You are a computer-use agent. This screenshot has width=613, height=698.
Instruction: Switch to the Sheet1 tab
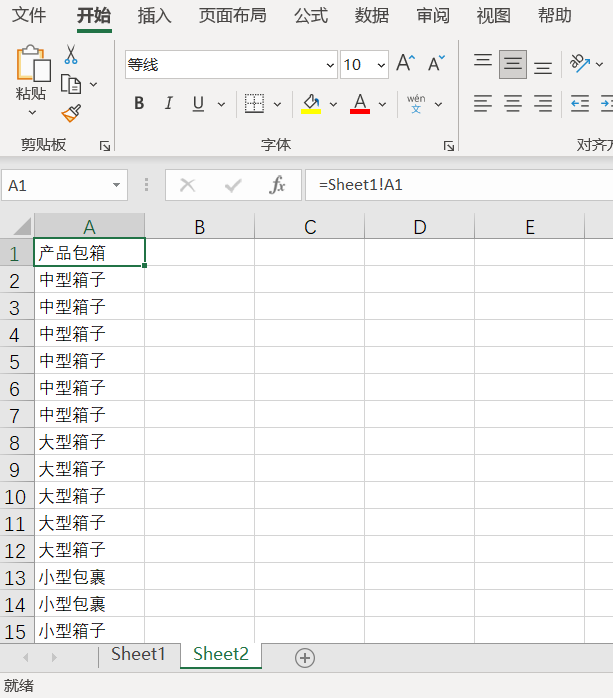138,654
